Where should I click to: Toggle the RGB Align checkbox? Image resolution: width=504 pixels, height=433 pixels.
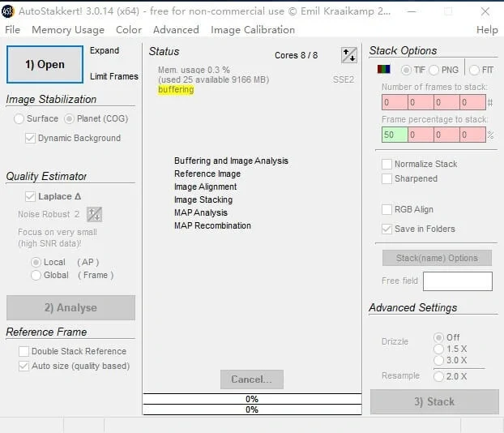[x=387, y=209]
